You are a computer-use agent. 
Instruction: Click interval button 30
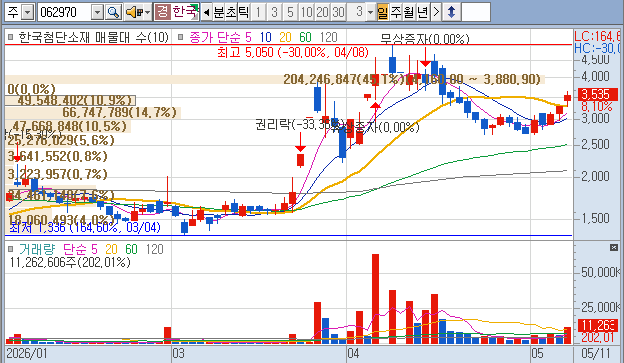coord(338,12)
